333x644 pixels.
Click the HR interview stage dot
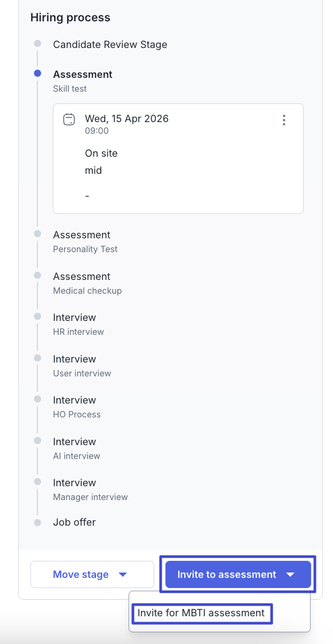(x=37, y=317)
